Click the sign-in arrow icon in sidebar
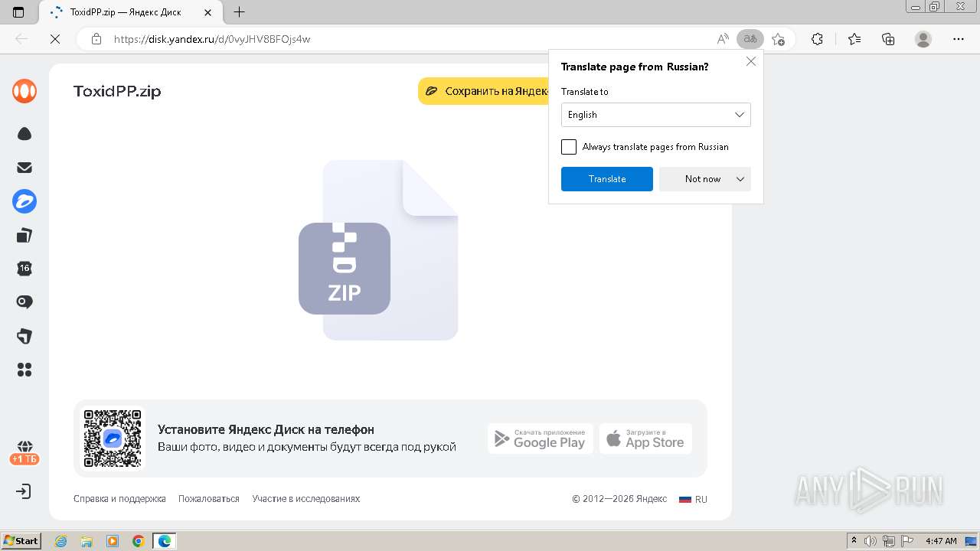Screen dimensions: 980x551 [24, 491]
